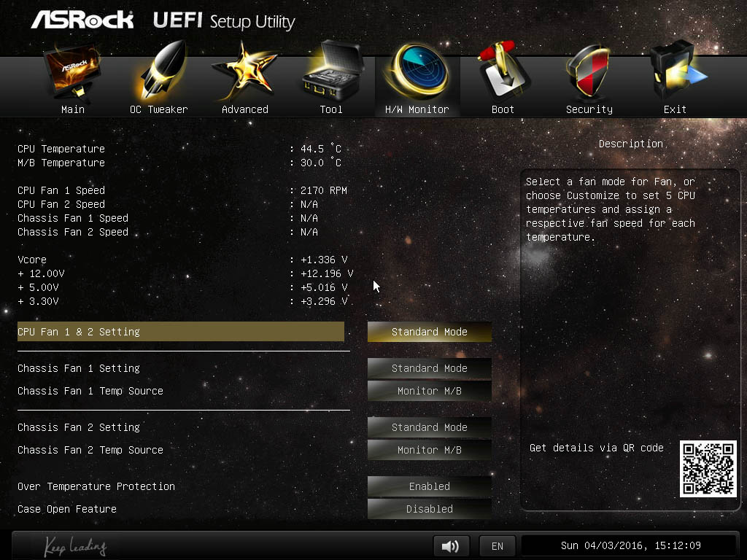The width and height of the screenshot is (747, 560).
Task: Click the QR code for details
Action: point(708,469)
